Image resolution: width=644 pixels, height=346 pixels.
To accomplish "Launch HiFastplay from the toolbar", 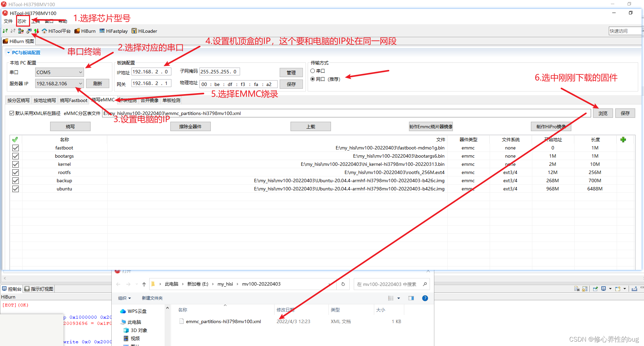I will point(114,31).
